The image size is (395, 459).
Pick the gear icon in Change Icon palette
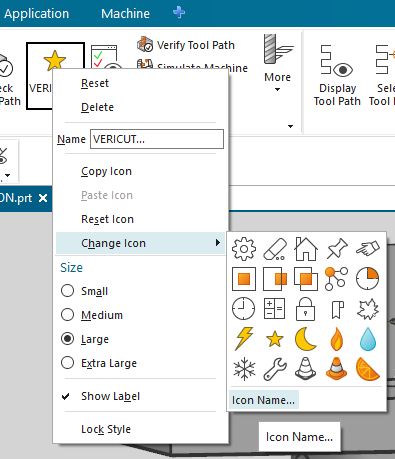tap(244, 249)
